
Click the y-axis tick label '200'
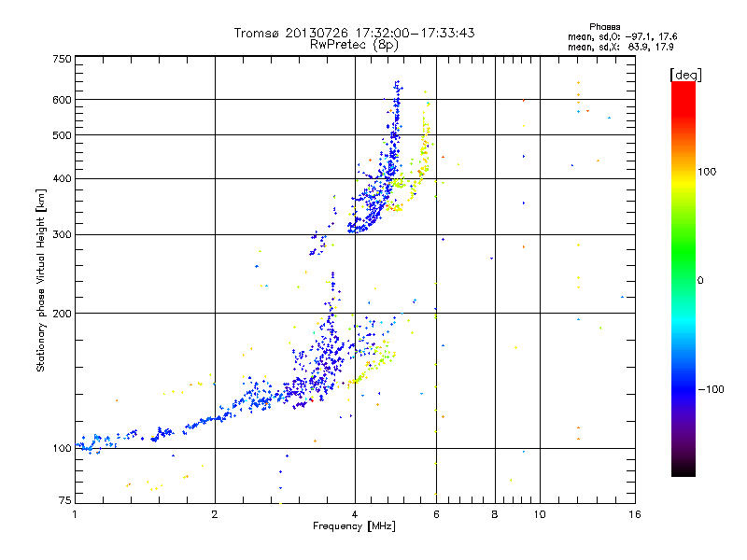click(x=62, y=314)
